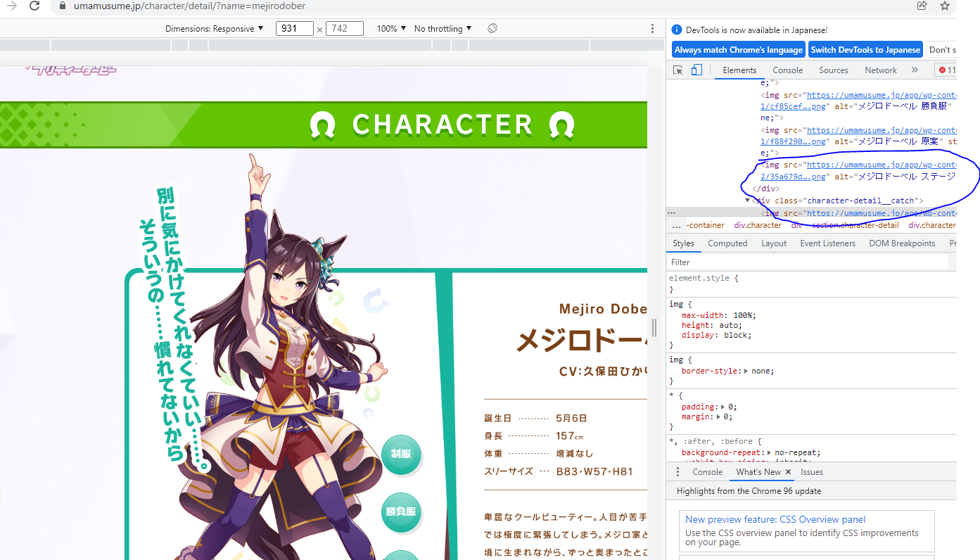
Task: Click the partially visible Don't show button
Action: tap(941, 50)
